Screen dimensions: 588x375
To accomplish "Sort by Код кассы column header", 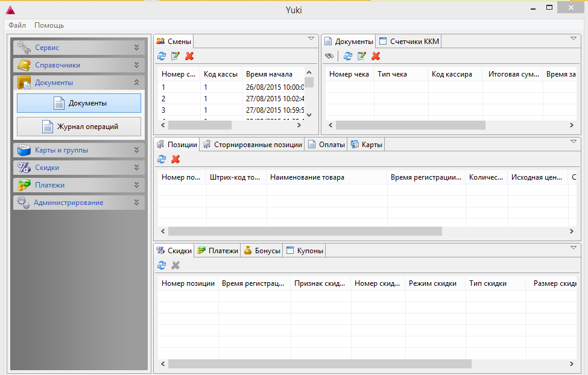I will (221, 74).
